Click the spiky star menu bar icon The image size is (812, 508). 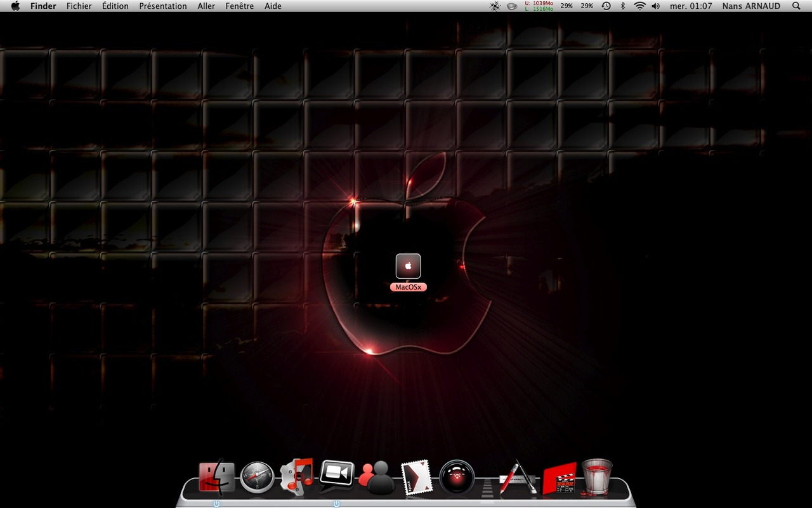pos(495,6)
